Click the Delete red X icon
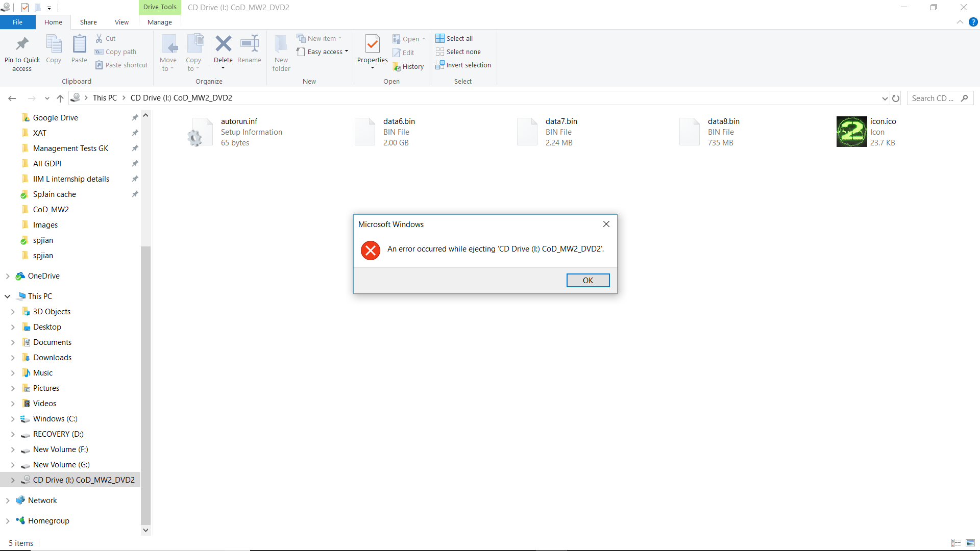980x551 pixels. pos(223,44)
